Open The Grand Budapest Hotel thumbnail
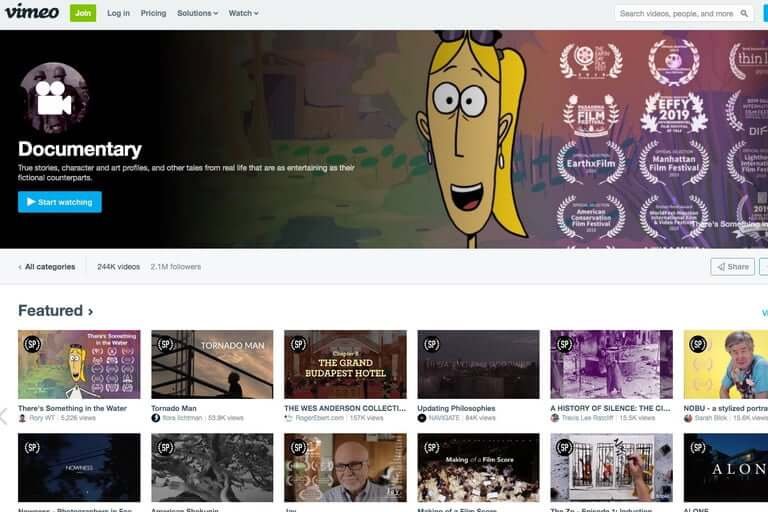Screen dimensions: 768x512 (345, 364)
